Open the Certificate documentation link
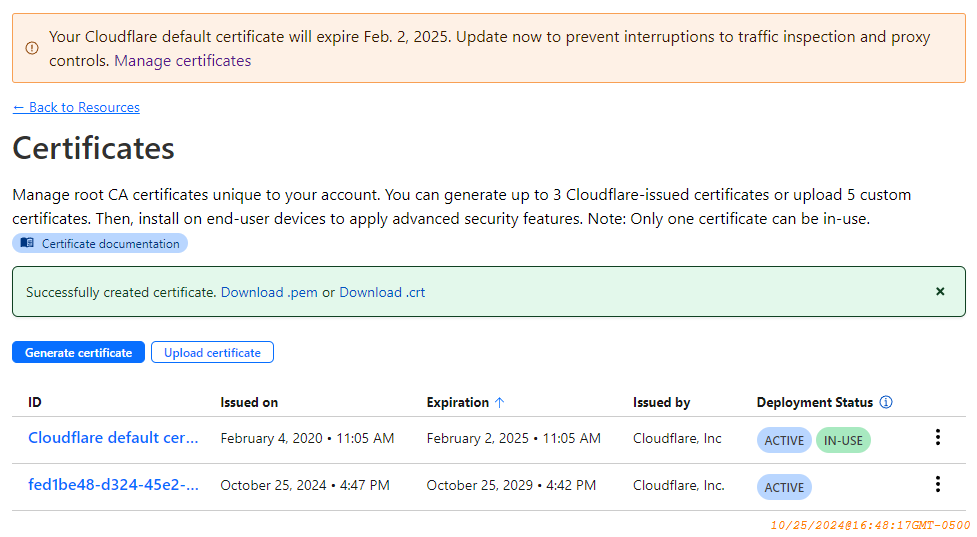 pyautogui.click(x=110, y=243)
